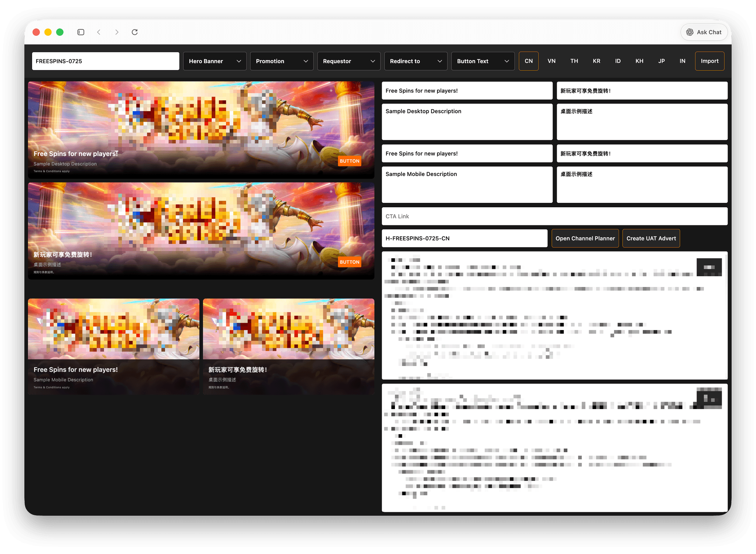Edit the Sample Desktop Description text area

click(x=467, y=122)
